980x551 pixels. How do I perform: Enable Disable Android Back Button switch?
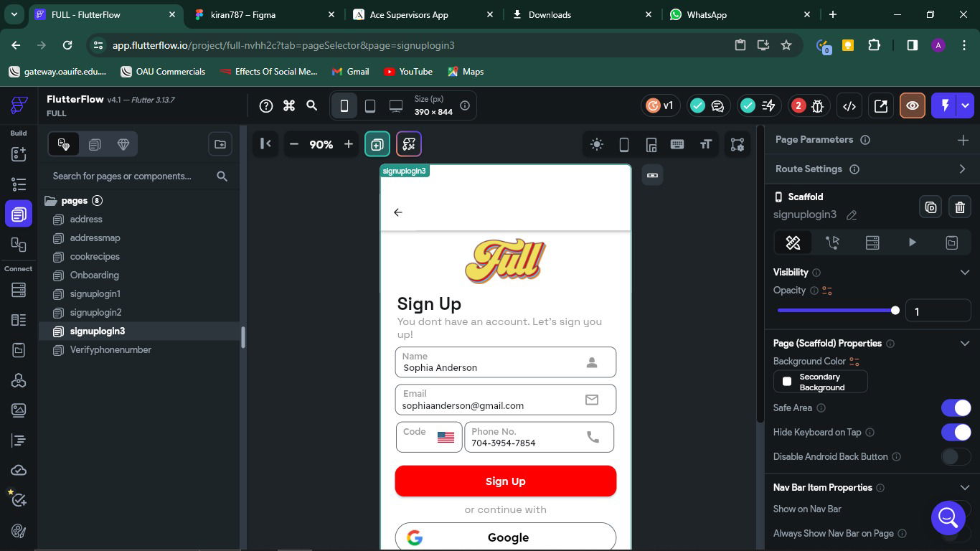point(956,456)
